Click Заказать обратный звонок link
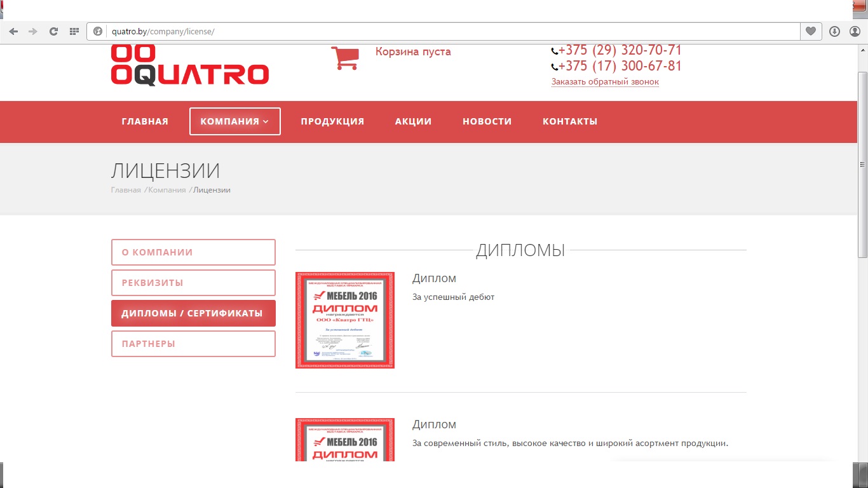 605,82
